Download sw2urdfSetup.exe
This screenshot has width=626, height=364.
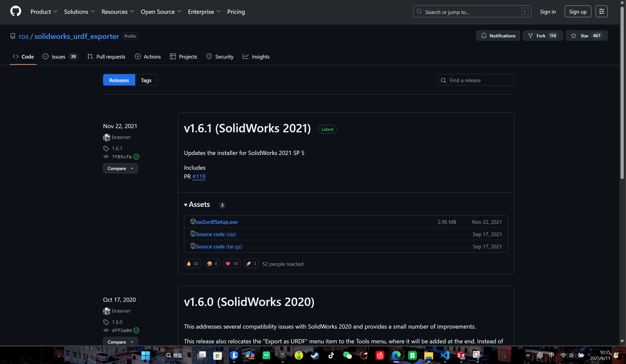pyautogui.click(x=216, y=222)
